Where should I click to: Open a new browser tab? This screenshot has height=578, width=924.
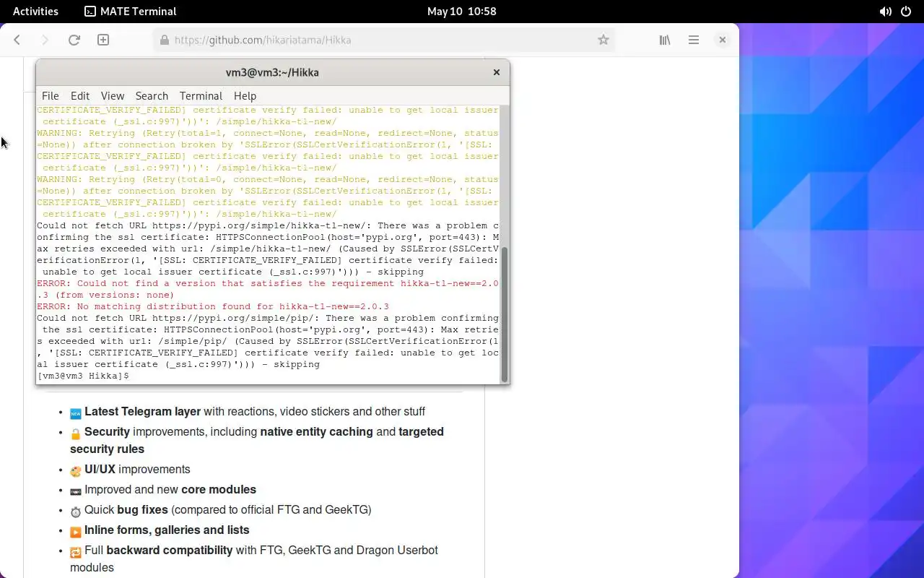103,40
